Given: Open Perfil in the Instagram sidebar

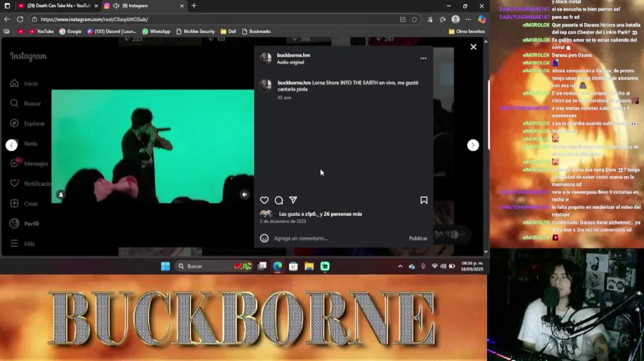Looking at the screenshot, I should point(25,224).
